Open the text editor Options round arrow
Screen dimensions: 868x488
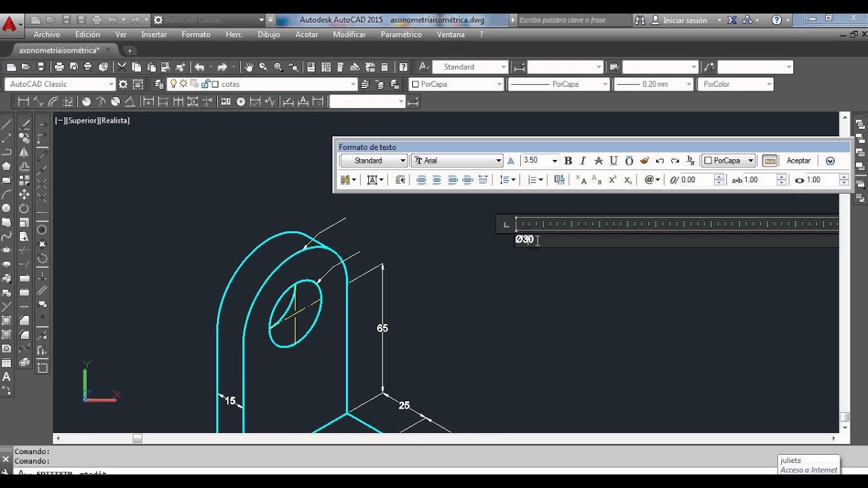pos(830,161)
